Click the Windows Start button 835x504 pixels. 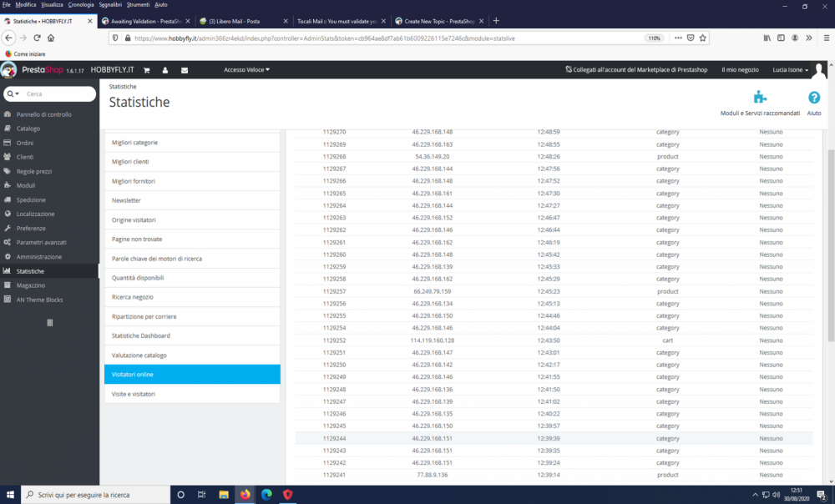pos(10,495)
